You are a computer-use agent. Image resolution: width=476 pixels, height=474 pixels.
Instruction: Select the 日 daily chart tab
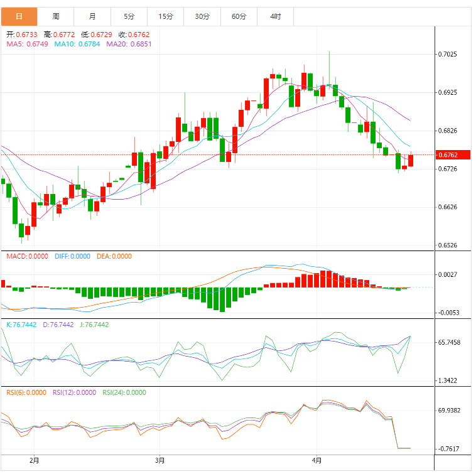[x=19, y=16]
